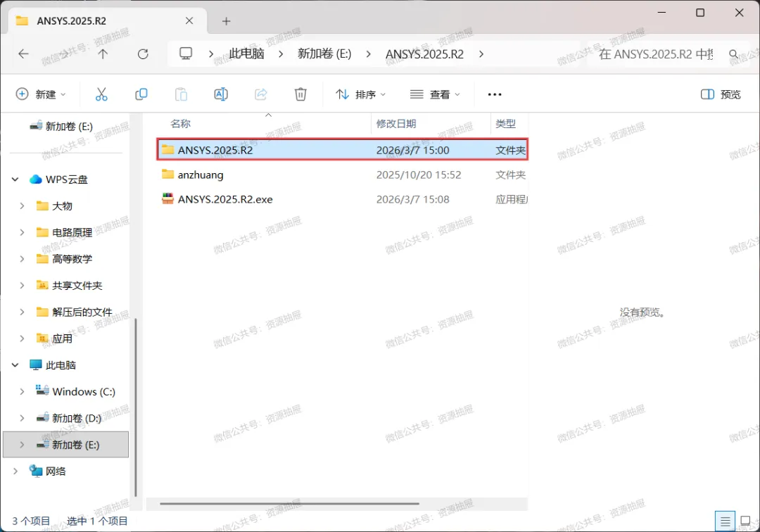Collapse the WPS云盘 tree node
Image resolution: width=760 pixels, height=532 pixels.
coord(15,179)
